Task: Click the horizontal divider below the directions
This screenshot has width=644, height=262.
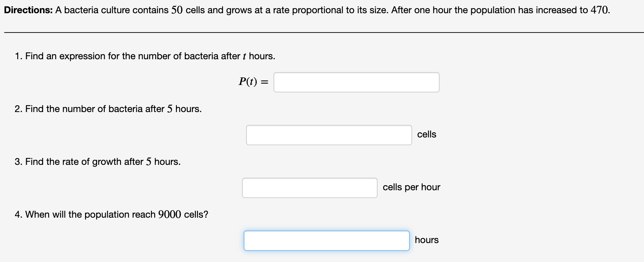Action: point(324,32)
